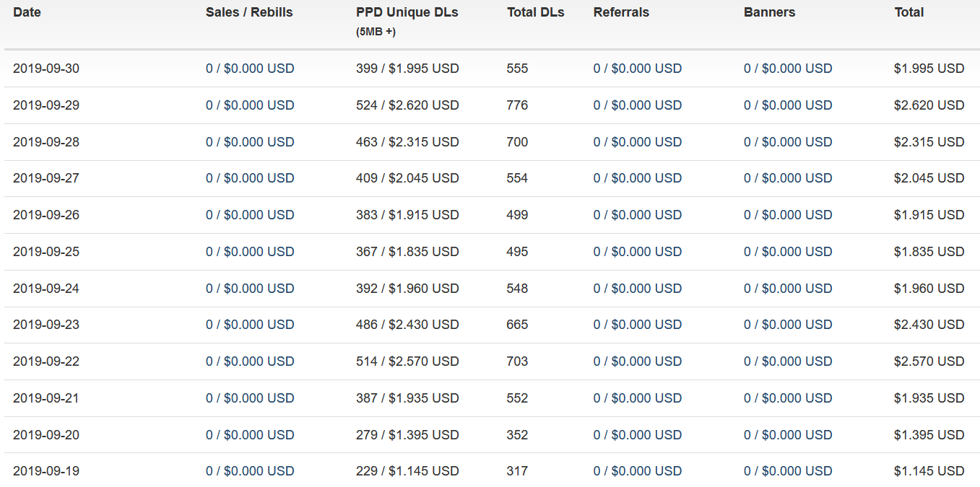Open the 463 / $2.315 USD link
This screenshot has width=980, height=487.
(407, 142)
